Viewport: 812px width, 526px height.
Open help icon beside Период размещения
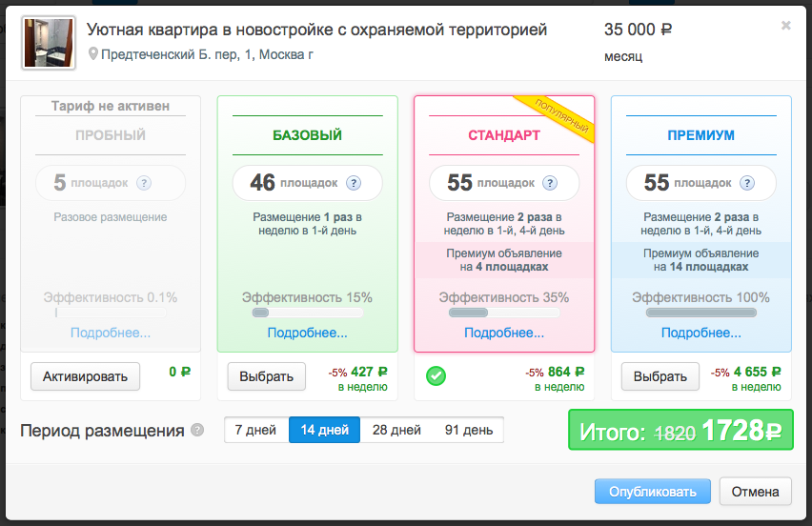point(197,430)
